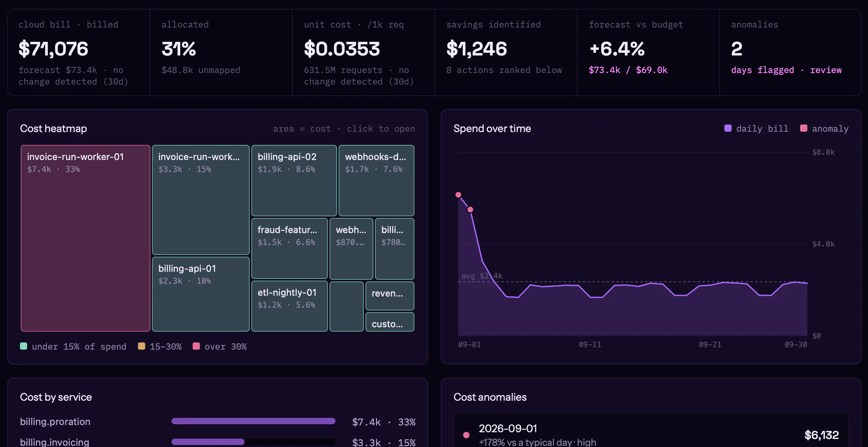868x447 pixels.
Task: Select the allocated 31% card
Action: pos(221,52)
